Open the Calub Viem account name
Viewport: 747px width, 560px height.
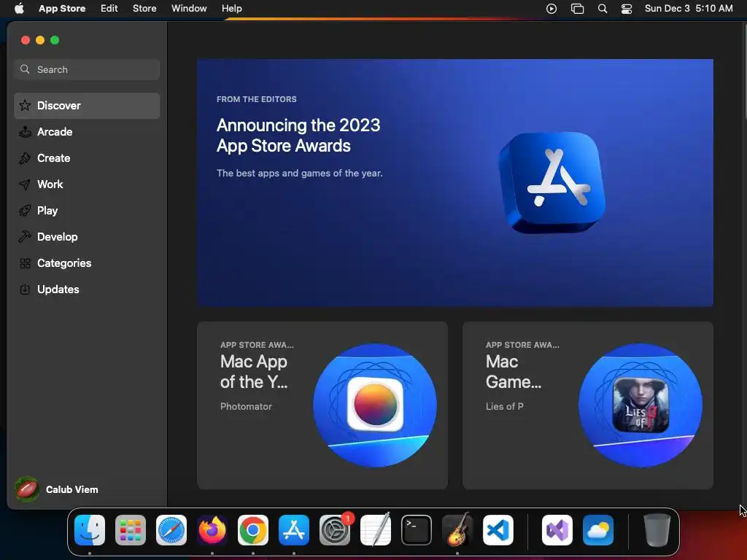coord(72,489)
